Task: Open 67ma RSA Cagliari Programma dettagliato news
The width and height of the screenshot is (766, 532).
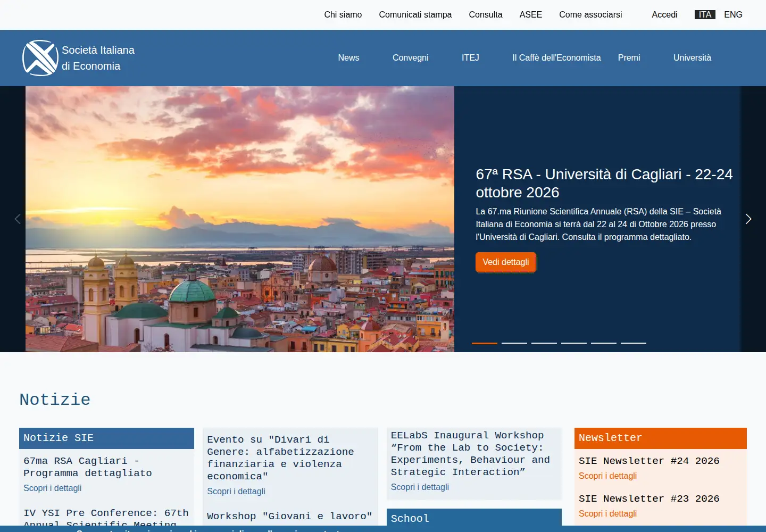Action: [x=88, y=467]
